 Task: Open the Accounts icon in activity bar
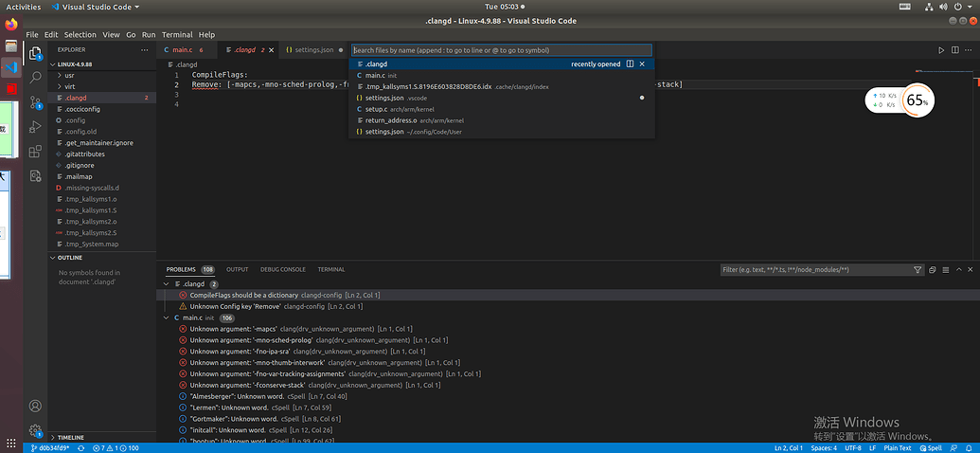tap(35, 406)
